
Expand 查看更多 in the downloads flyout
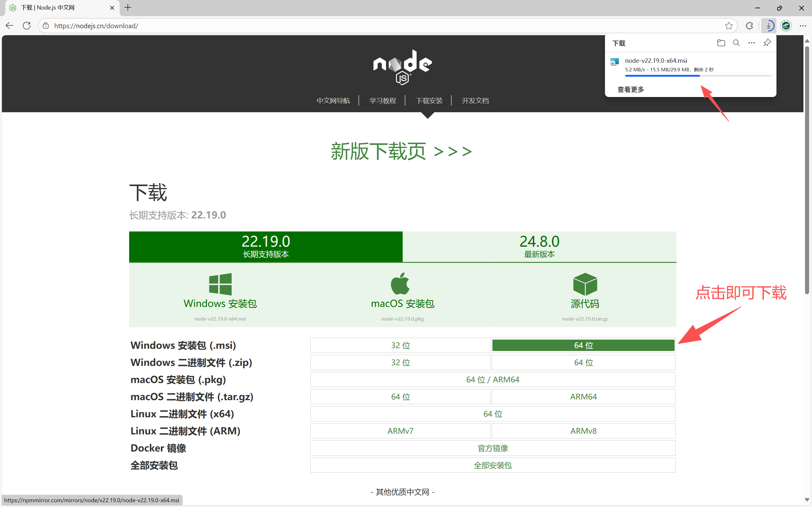click(x=630, y=89)
